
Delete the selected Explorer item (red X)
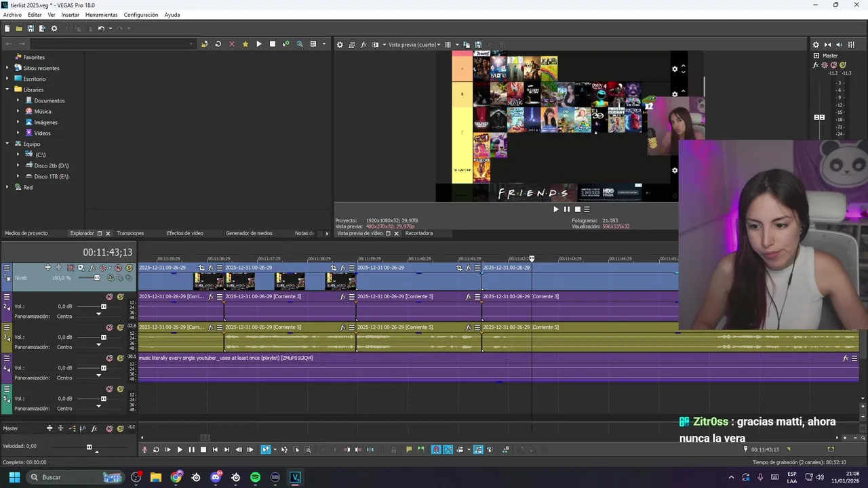232,44
